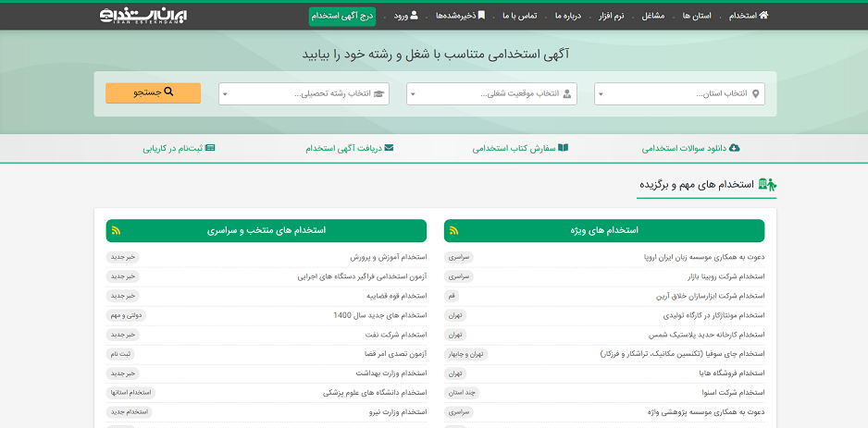The image size is (868, 428).
Task: Open the استان ها menu item
Action: (697, 16)
